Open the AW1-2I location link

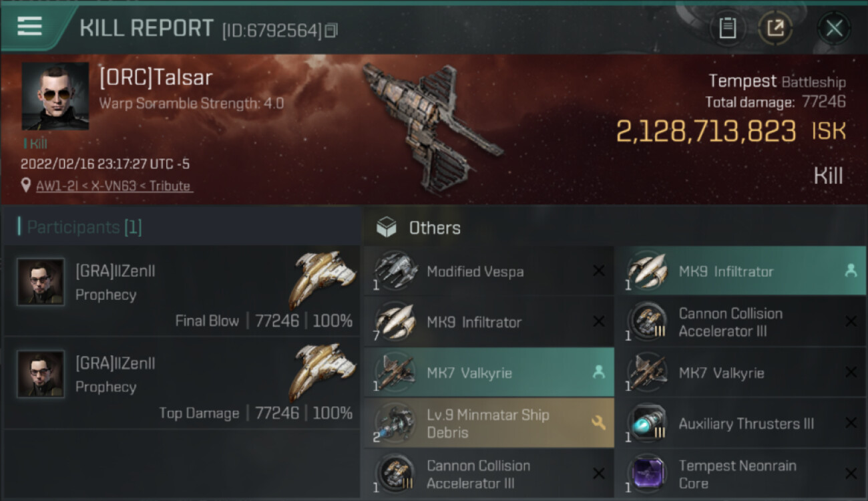[x=114, y=186]
